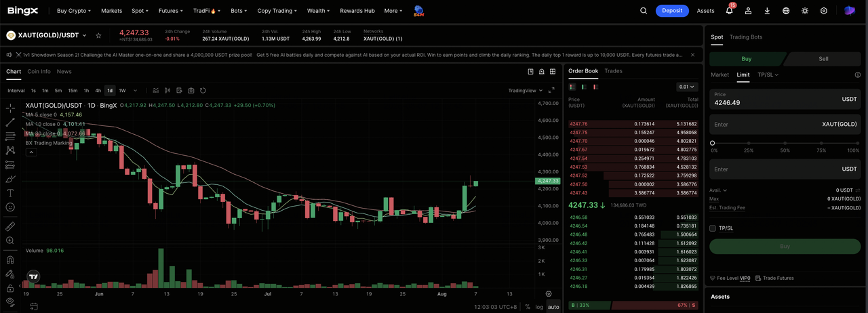This screenshot has height=313, width=868.
Task: Hide all drawings with eye icon
Action: (x=10, y=301)
